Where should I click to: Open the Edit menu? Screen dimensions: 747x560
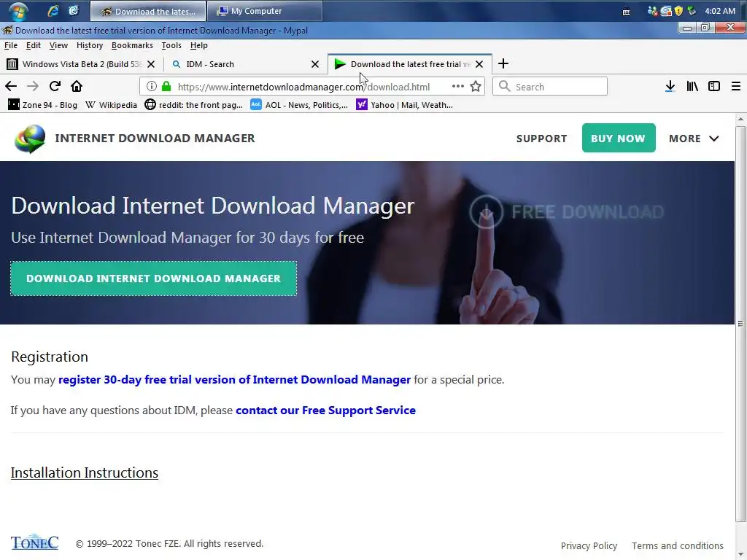click(33, 45)
